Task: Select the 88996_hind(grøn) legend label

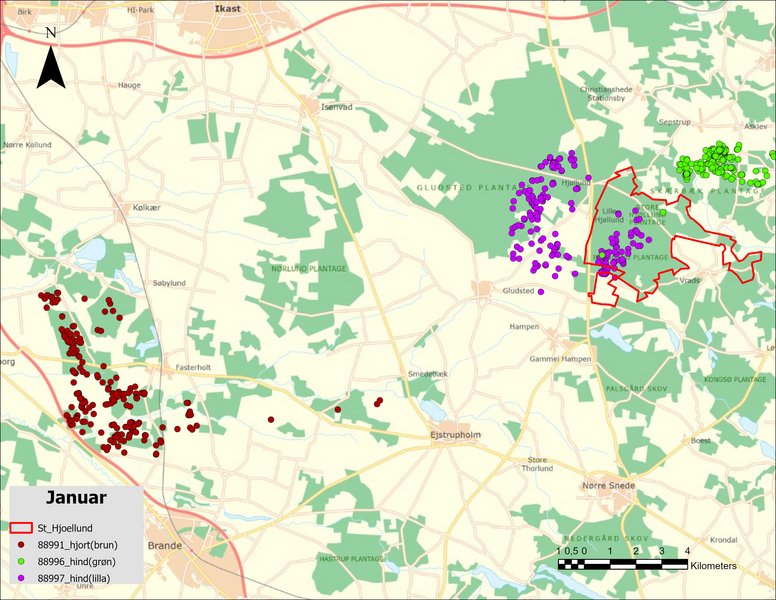Action: pos(77,561)
